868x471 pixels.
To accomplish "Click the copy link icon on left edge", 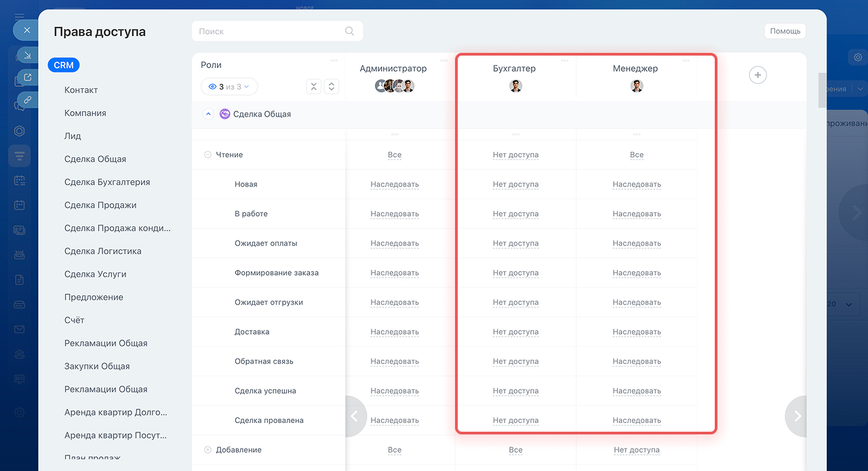I will pyautogui.click(x=28, y=100).
